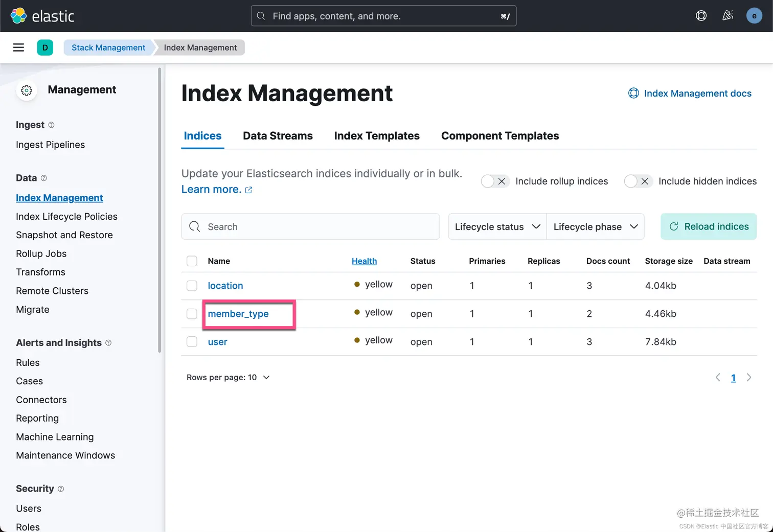The width and height of the screenshot is (773, 532).
Task: Open the Lifecycle status dropdown
Action: coord(497,226)
